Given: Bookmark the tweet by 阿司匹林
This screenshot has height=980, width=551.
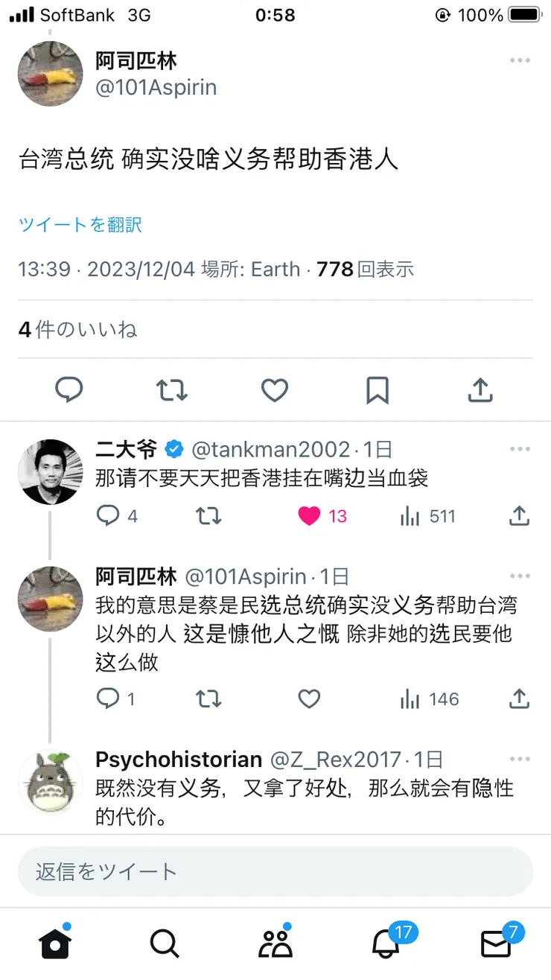Looking at the screenshot, I should 378,389.
